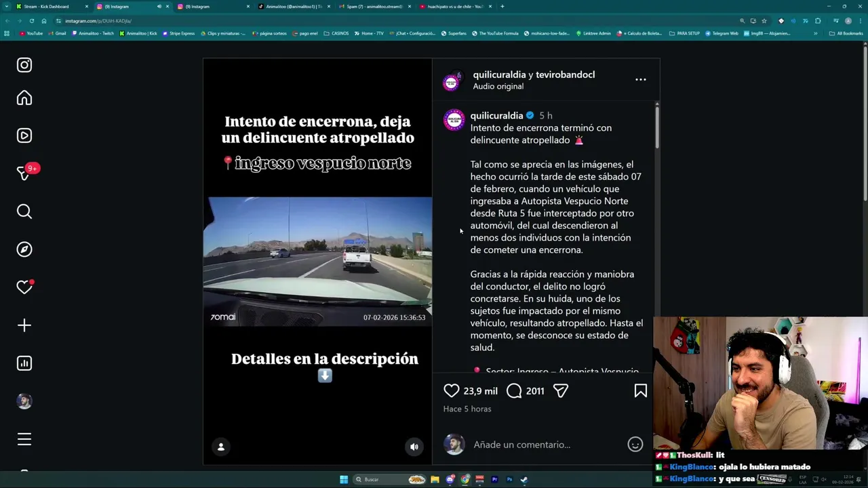
Task: Click quilicuraldia y tevirobandocl header link
Action: [x=534, y=75]
